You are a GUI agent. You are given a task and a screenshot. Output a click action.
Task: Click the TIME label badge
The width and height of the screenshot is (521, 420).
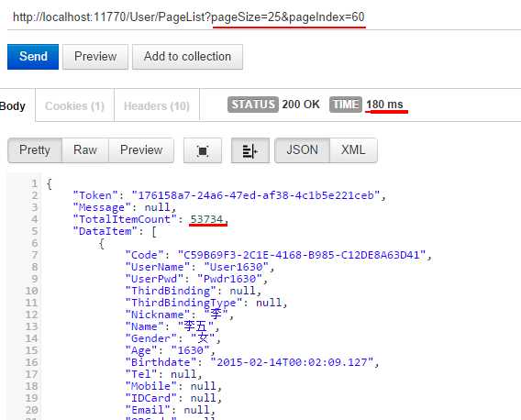coord(345,105)
